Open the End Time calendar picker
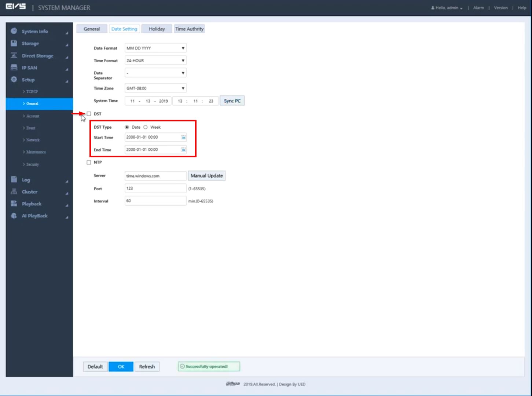The width and height of the screenshot is (532, 396). (183, 150)
